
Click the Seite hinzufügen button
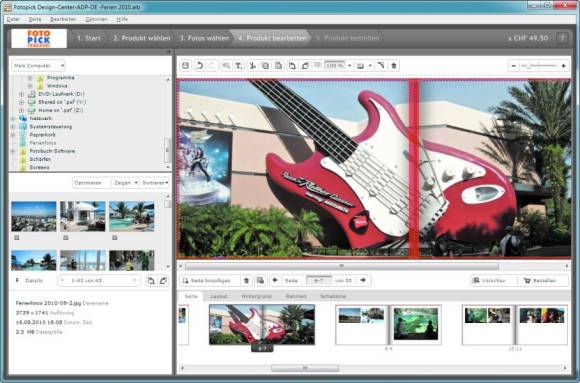tap(210, 280)
